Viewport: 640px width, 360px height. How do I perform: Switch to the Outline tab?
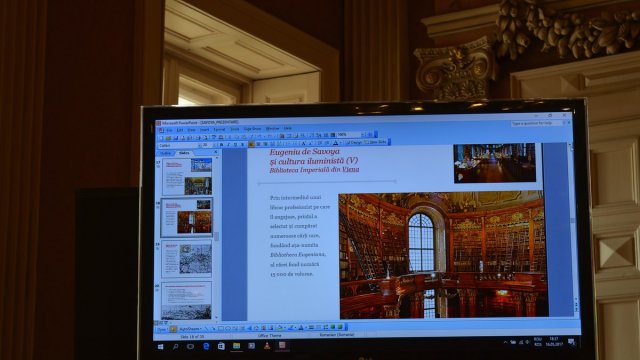[165, 153]
